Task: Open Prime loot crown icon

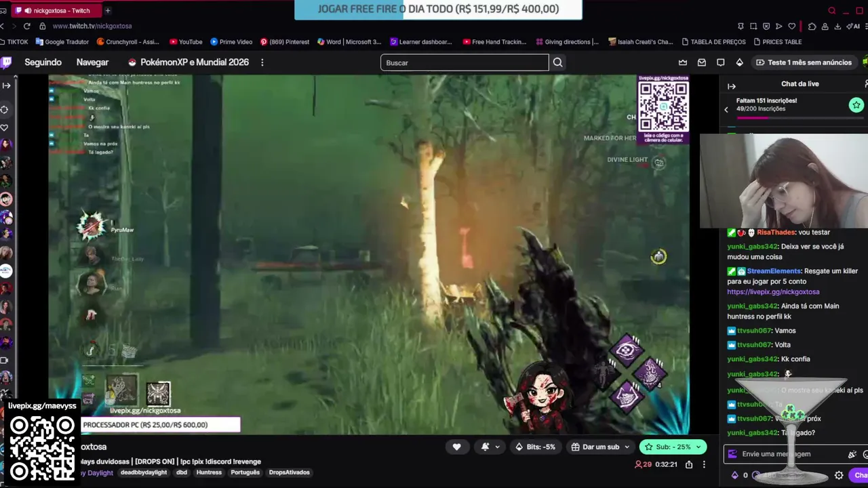Action: point(683,62)
